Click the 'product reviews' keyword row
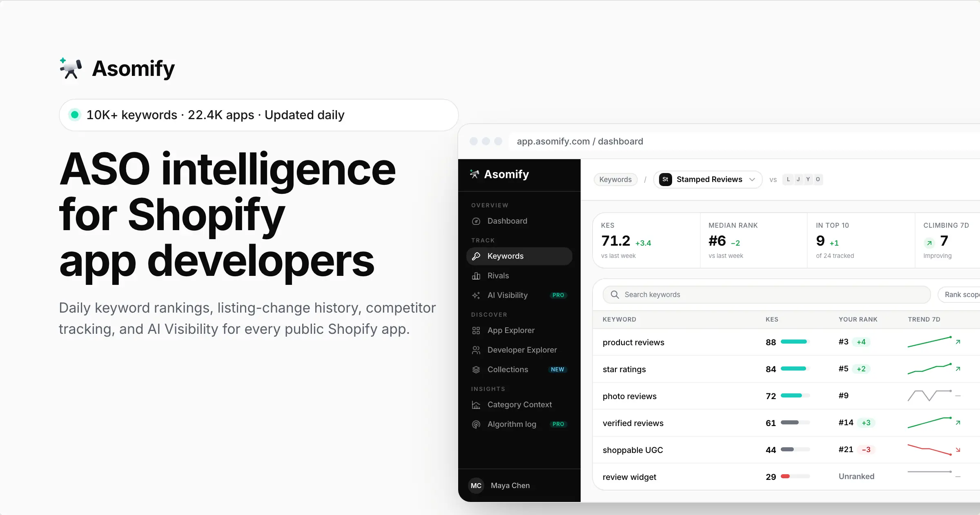Image resolution: width=980 pixels, height=515 pixels. pyautogui.click(x=786, y=342)
